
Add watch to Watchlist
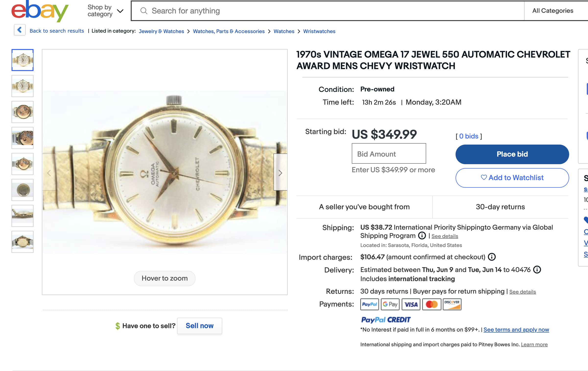click(512, 178)
